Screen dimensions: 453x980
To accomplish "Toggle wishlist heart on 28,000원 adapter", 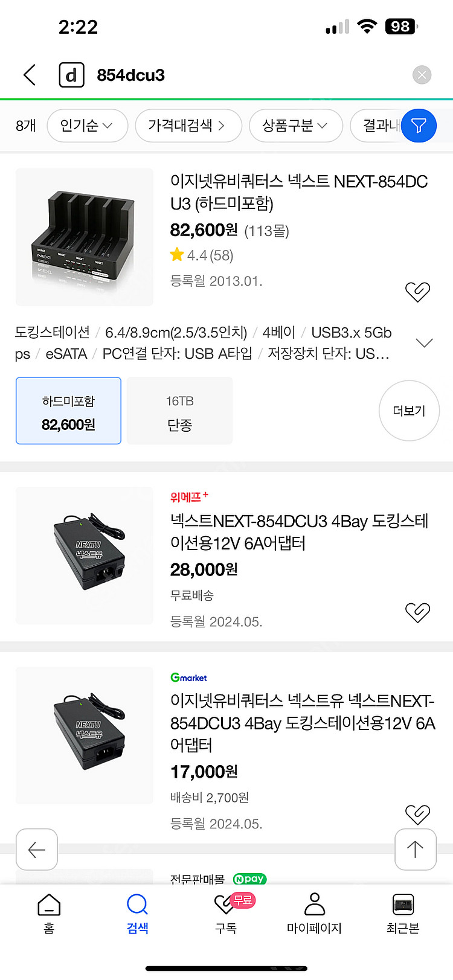I will (417, 612).
